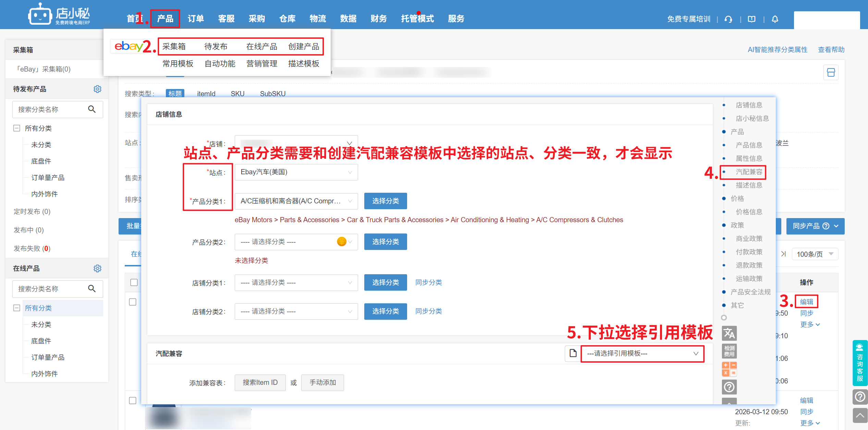Click the document icon beside template dropdown
Viewport: 868px width, 430px height.
573,353
